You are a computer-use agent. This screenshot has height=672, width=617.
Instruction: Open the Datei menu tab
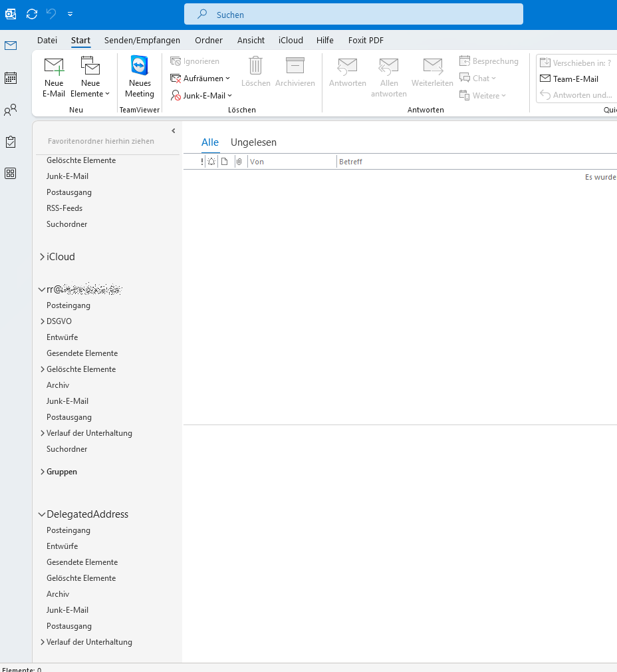[47, 41]
